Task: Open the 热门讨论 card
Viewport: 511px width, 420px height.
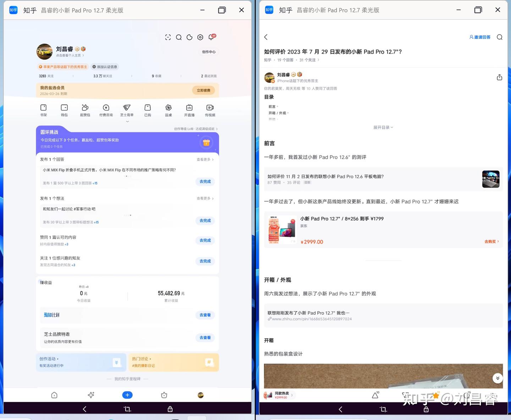Action: point(174,362)
